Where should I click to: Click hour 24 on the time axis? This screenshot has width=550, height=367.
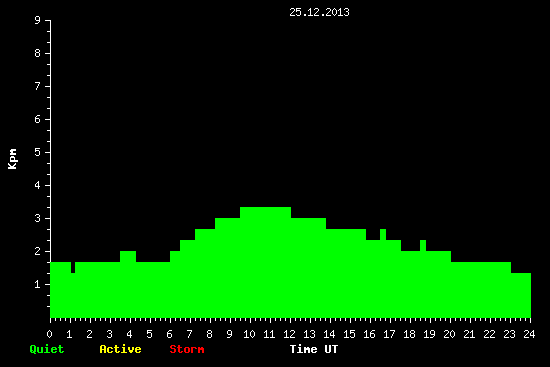point(529,334)
